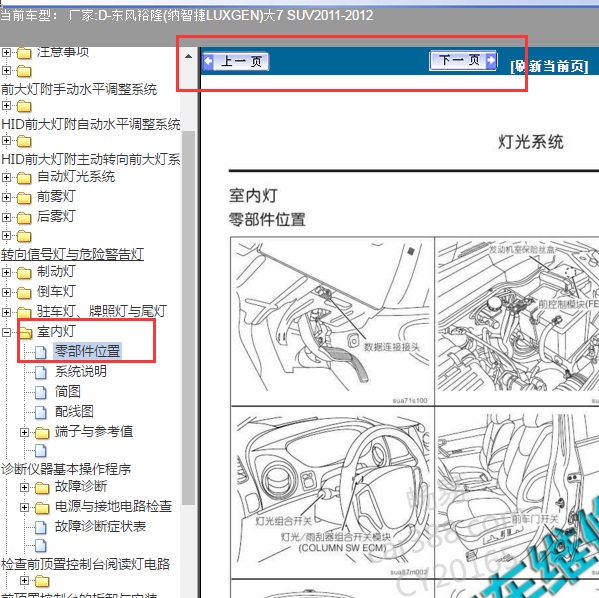The height and width of the screenshot is (598, 599).
Task: Select the 后雾灯 tree item
Action: [x=56, y=216]
